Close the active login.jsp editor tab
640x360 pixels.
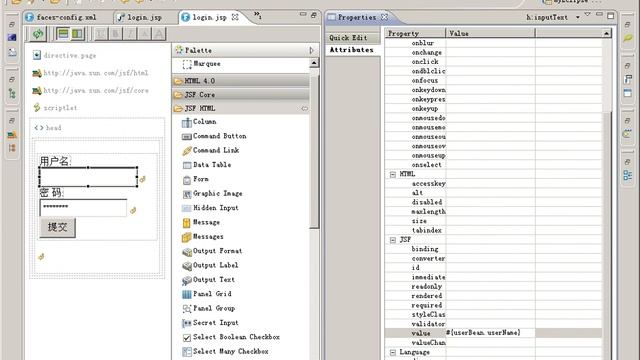coord(235,17)
